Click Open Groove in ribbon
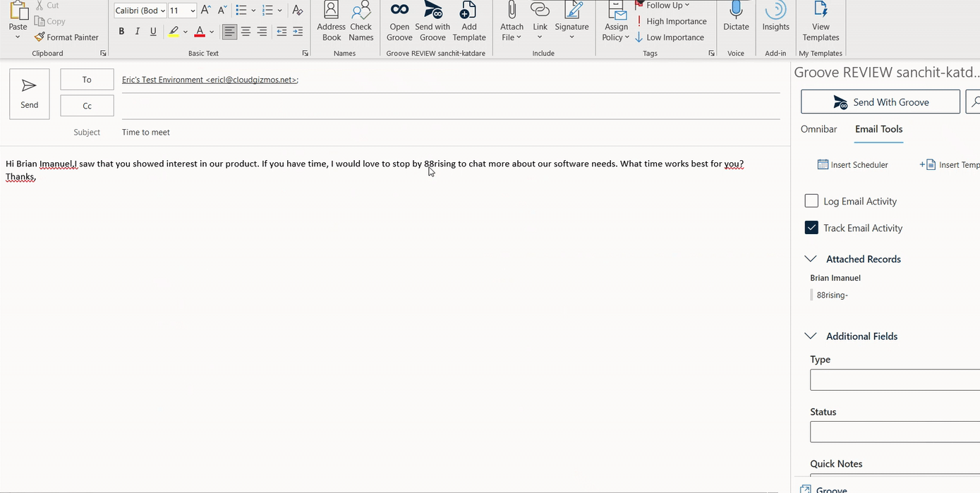Image resolution: width=980 pixels, height=493 pixels. (399, 22)
